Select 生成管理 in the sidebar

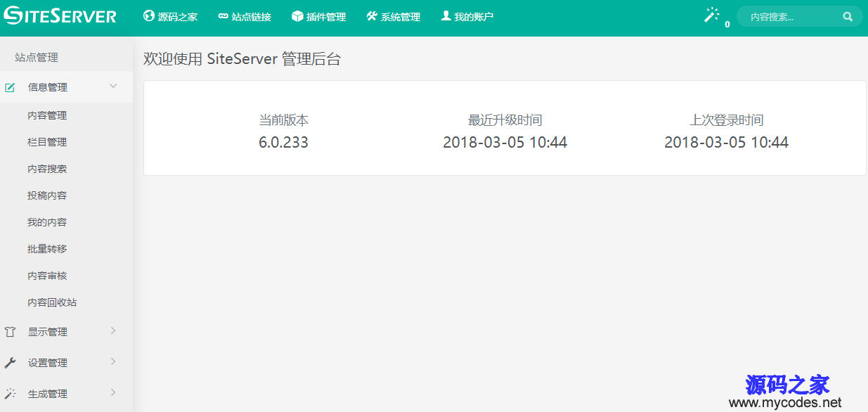point(48,394)
